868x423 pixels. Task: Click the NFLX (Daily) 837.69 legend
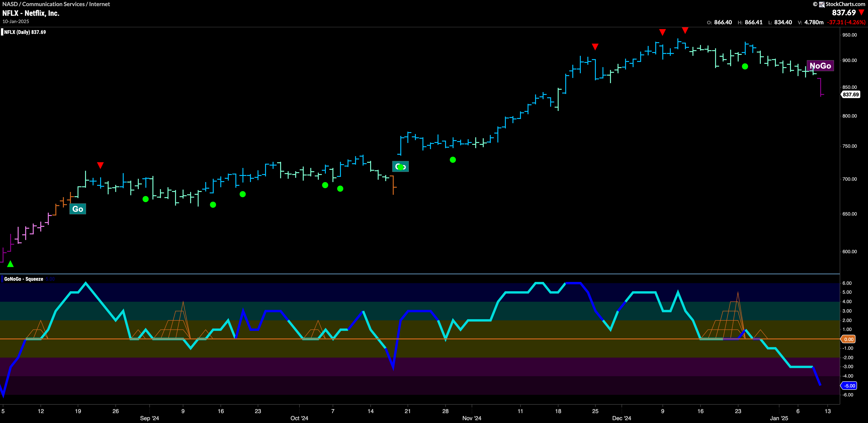(x=25, y=32)
